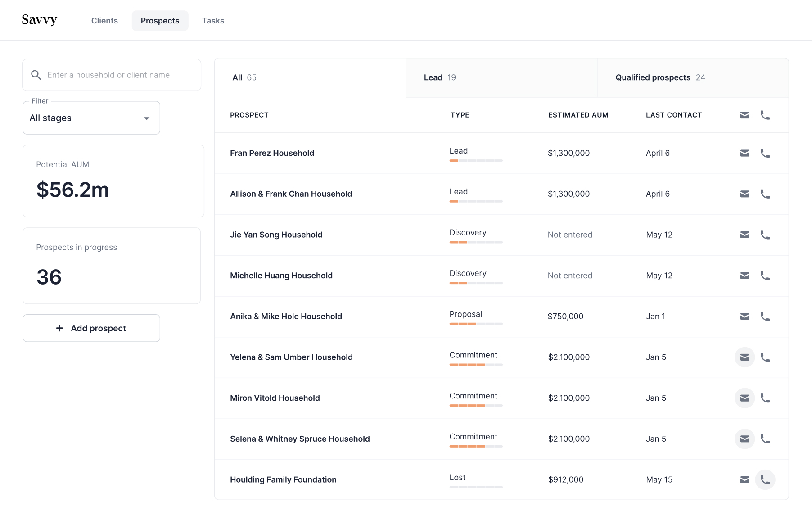This screenshot has height=520, width=812.
Task: Click email icon for Miron Vitold Household
Action: tap(744, 398)
